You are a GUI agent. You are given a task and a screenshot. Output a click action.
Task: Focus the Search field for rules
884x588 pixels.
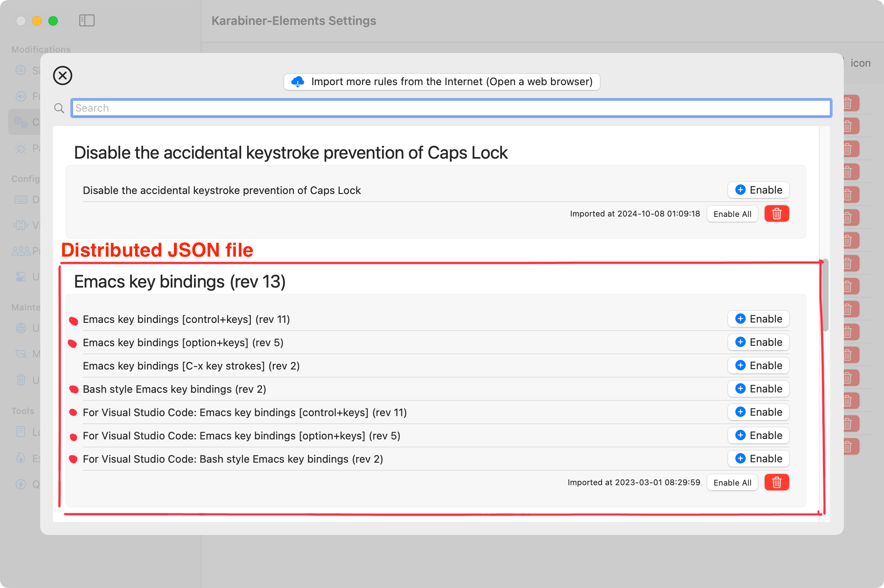(x=451, y=108)
